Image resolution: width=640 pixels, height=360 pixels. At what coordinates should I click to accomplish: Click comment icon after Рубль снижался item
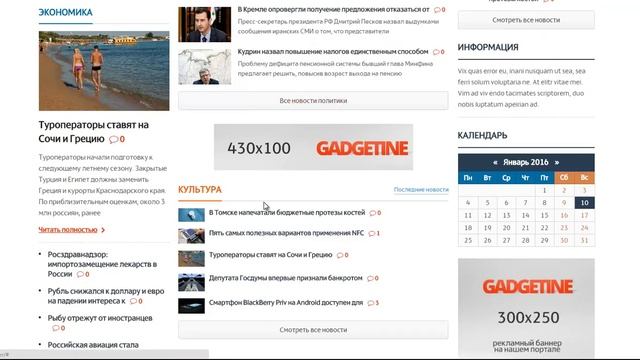click(x=133, y=301)
